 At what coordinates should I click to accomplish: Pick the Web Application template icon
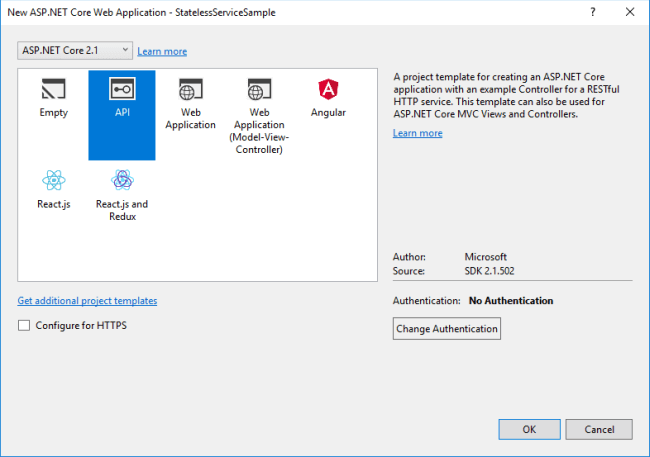(191, 89)
